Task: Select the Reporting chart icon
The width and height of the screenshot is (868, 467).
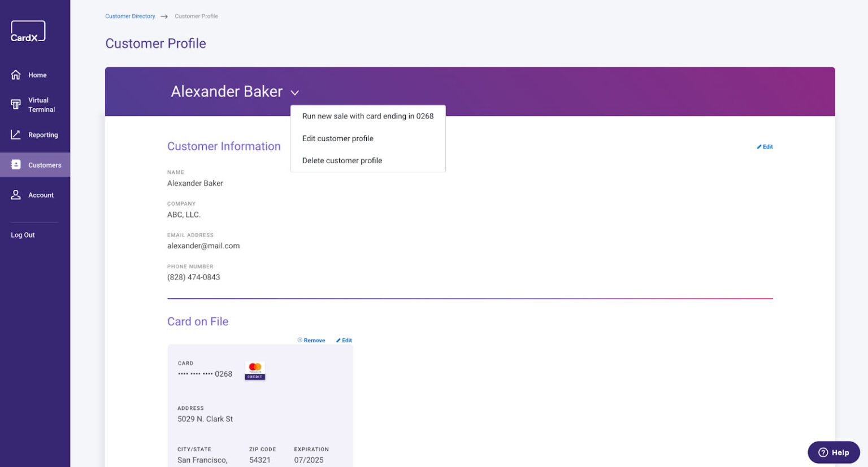Action: tap(16, 134)
